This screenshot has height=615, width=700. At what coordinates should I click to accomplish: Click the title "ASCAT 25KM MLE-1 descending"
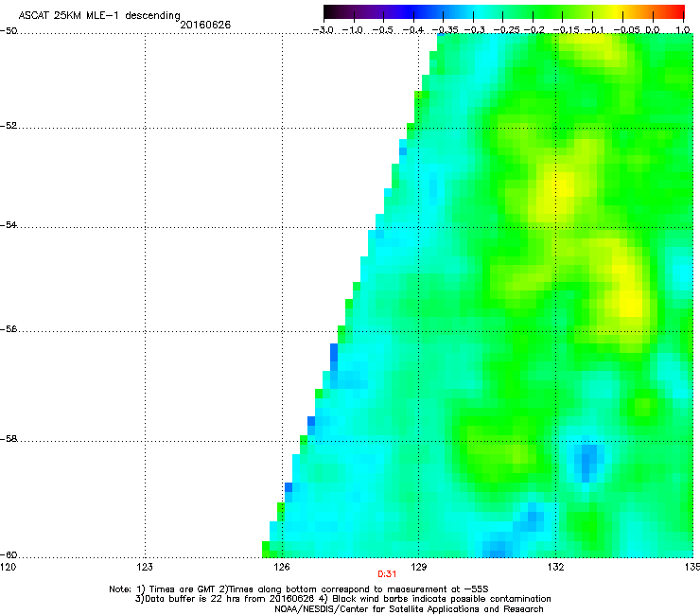click(99, 16)
